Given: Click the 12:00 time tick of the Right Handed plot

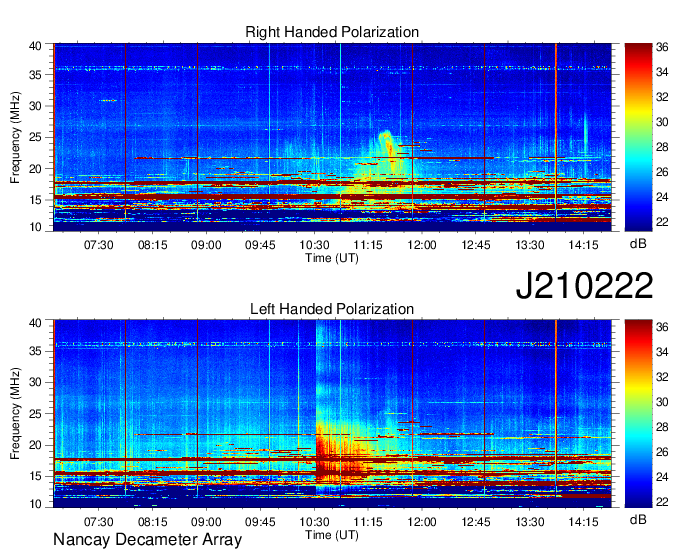Looking at the screenshot, I should click(x=422, y=245).
